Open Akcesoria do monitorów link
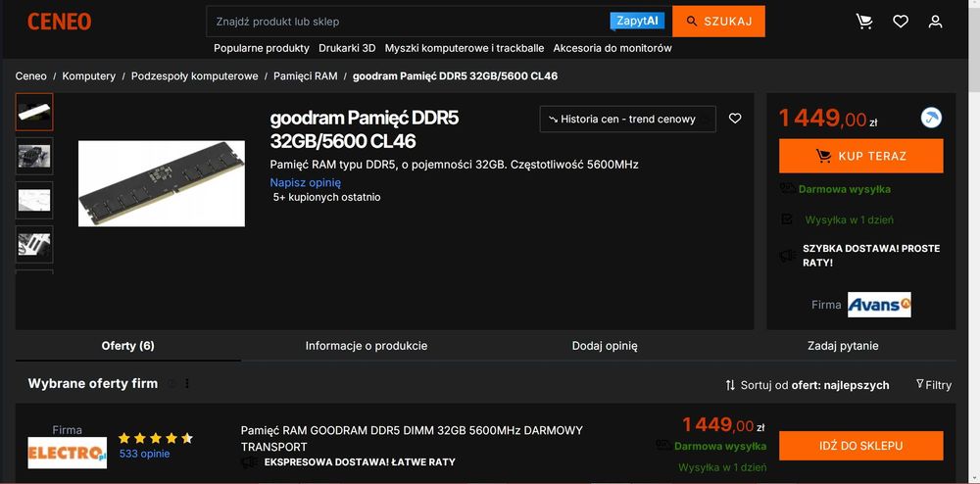980x484 pixels. (x=612, y=48)
